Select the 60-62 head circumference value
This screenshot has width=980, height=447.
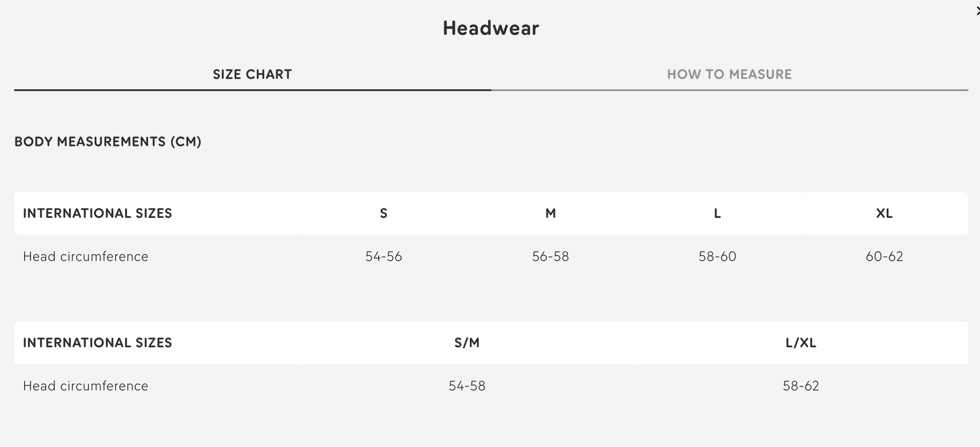coord(884,257)
